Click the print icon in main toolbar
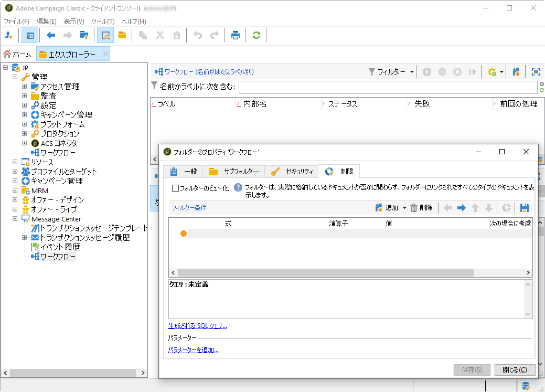The image size is (545, 392). pyautogui.click(x=236, y=35)
